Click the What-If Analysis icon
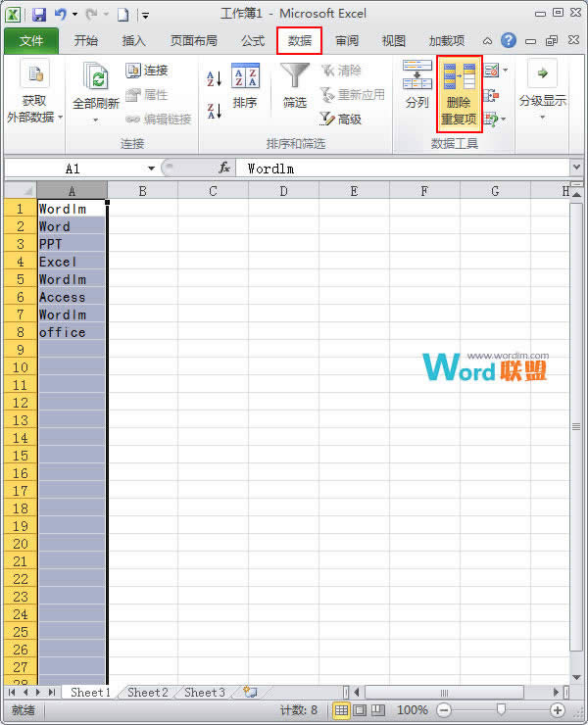Viewport: 588px width, 725px height. 491,120
